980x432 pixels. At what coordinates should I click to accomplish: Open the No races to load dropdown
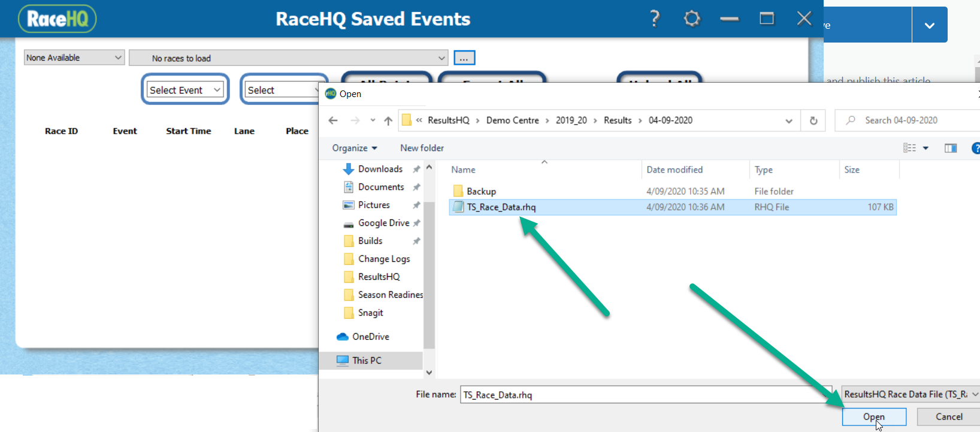click(288, 58)
